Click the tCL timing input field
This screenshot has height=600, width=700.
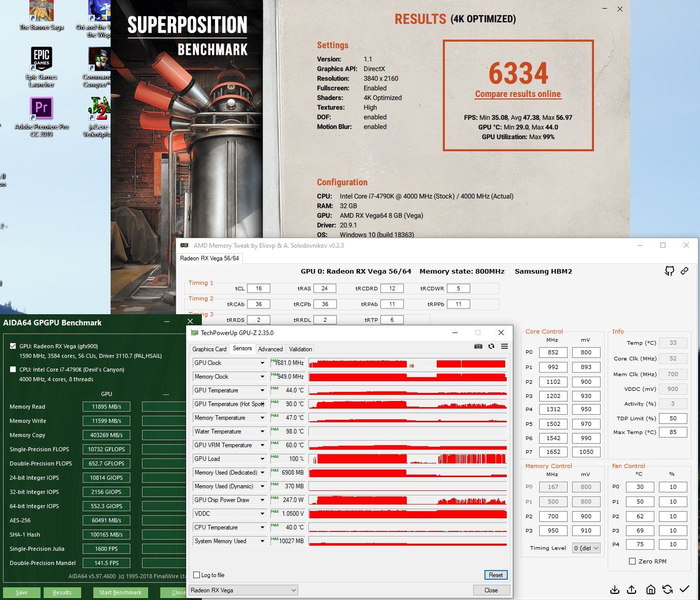coord(259,288)
